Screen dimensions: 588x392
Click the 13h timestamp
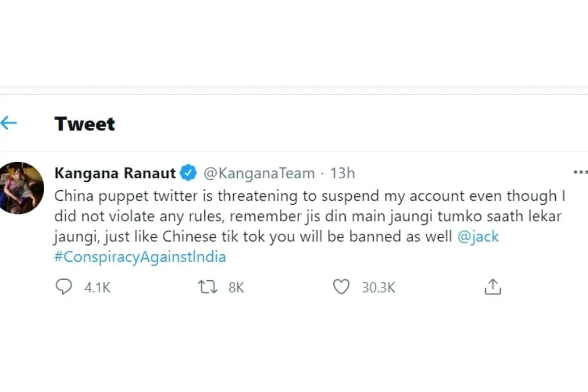342,173
